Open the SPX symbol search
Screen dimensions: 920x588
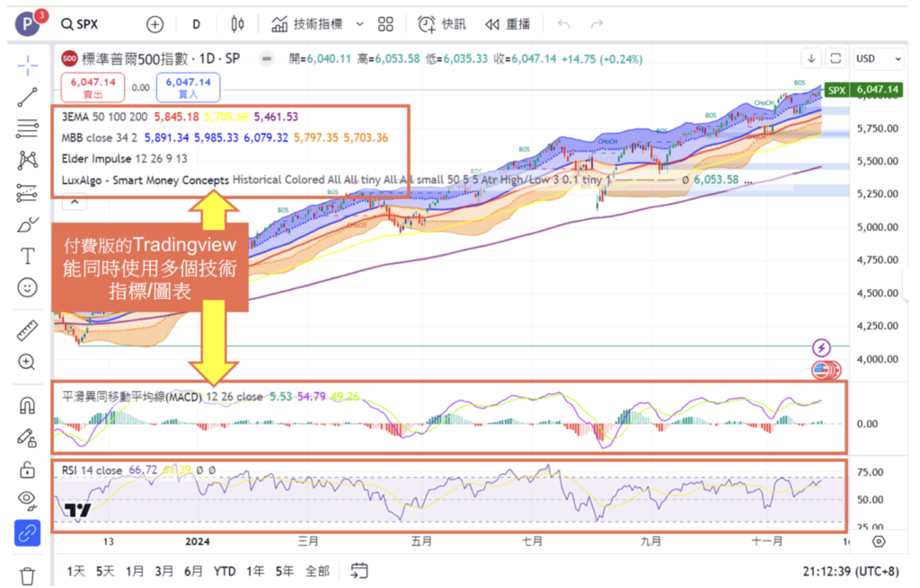tap(80, 24)
